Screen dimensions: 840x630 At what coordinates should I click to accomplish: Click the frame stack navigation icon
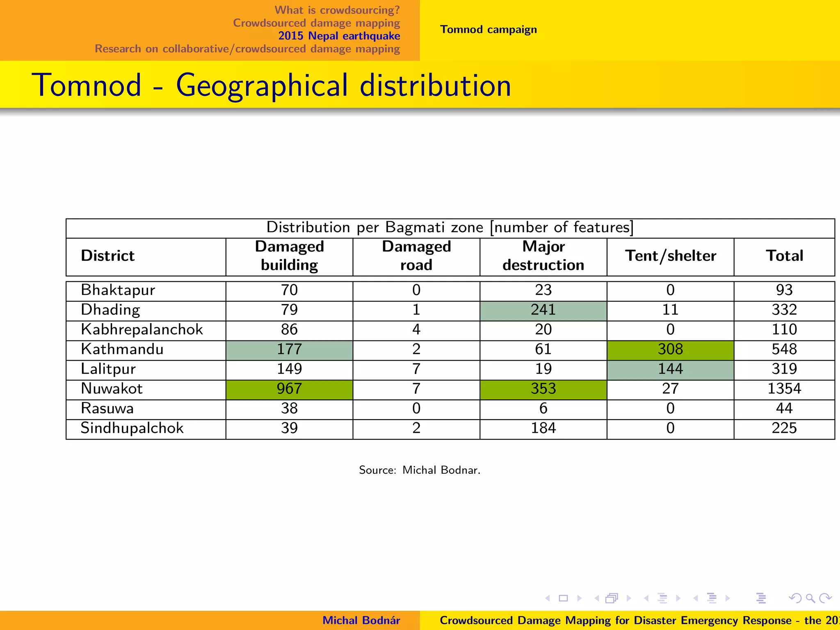point(612,598)
